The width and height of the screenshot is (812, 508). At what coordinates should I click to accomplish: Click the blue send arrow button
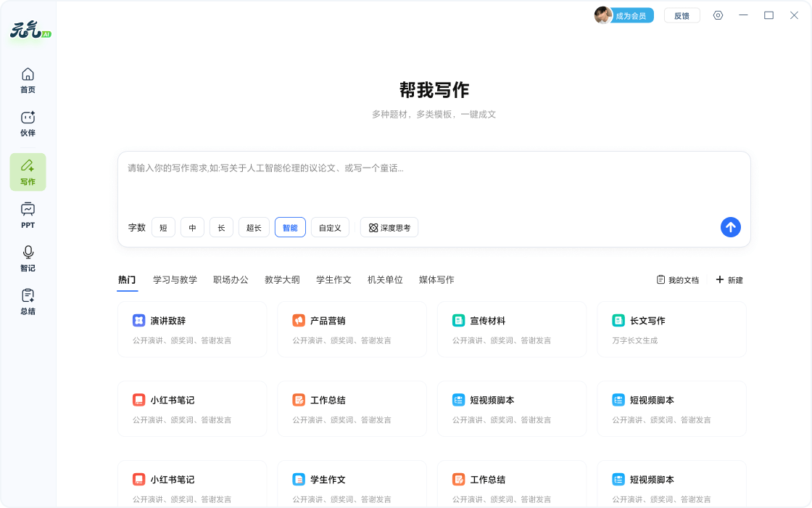[x=730, y=227]
